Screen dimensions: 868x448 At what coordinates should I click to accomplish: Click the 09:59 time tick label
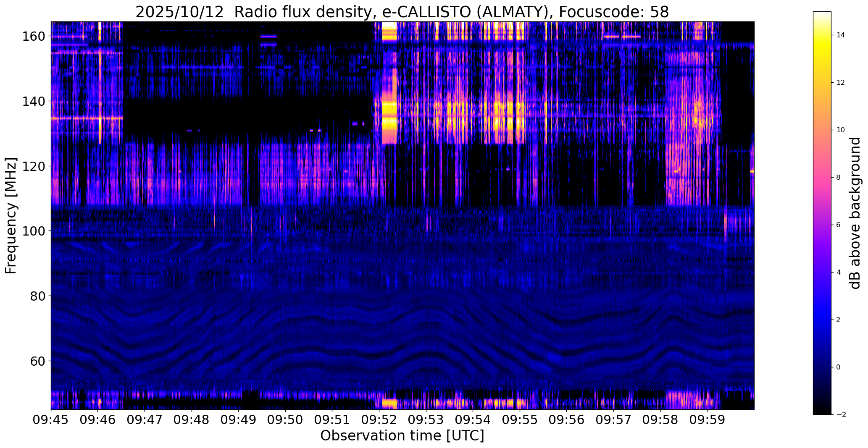[708, 419]
